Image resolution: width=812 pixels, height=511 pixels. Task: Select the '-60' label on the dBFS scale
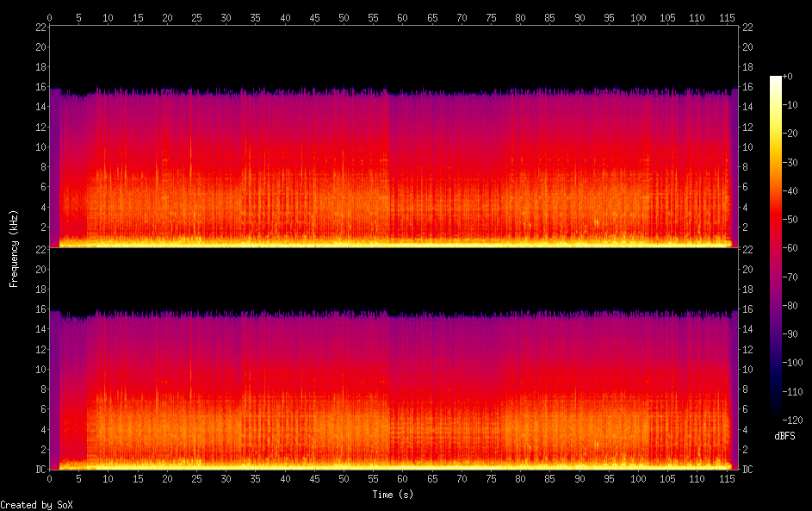point(790,247)
